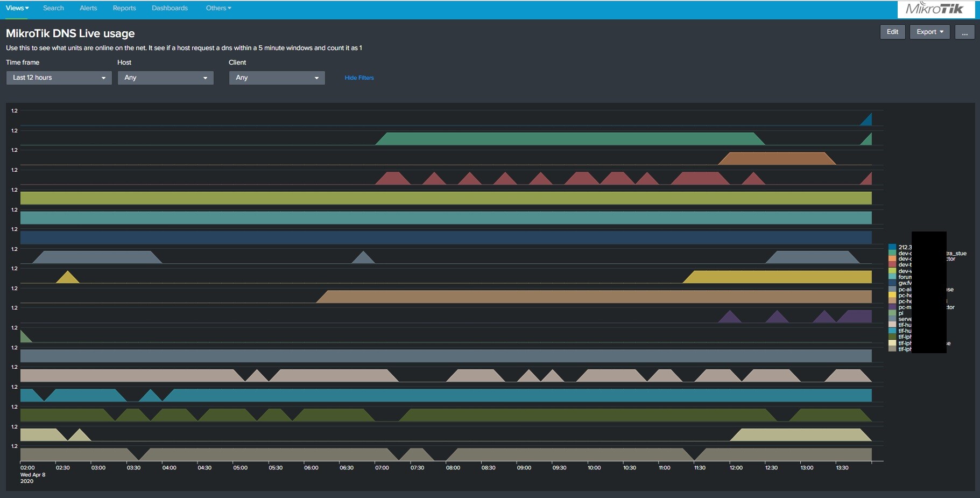Click the tan chart band starting near 06:00
Viewport: 980px width, 498px height.
click(594, 297)
